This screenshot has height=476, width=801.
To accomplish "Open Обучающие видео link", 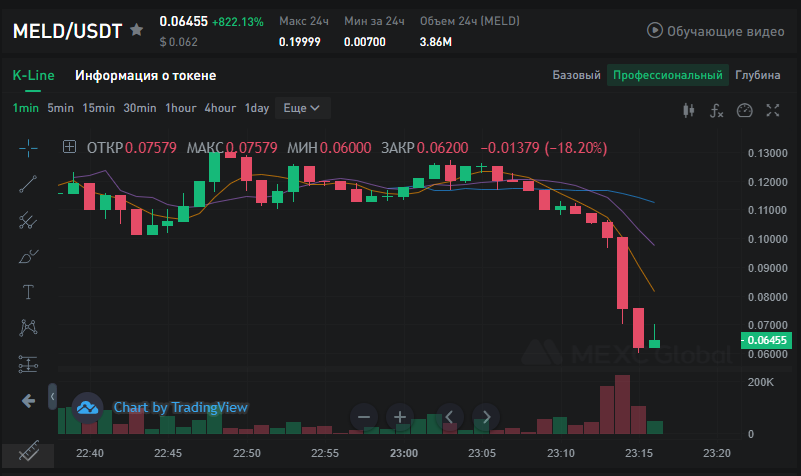I will (x=715, y=31).
